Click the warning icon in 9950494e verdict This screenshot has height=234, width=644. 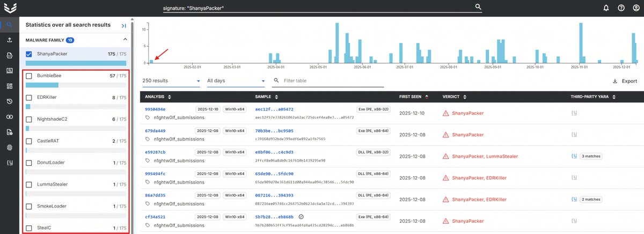[445, 113]
